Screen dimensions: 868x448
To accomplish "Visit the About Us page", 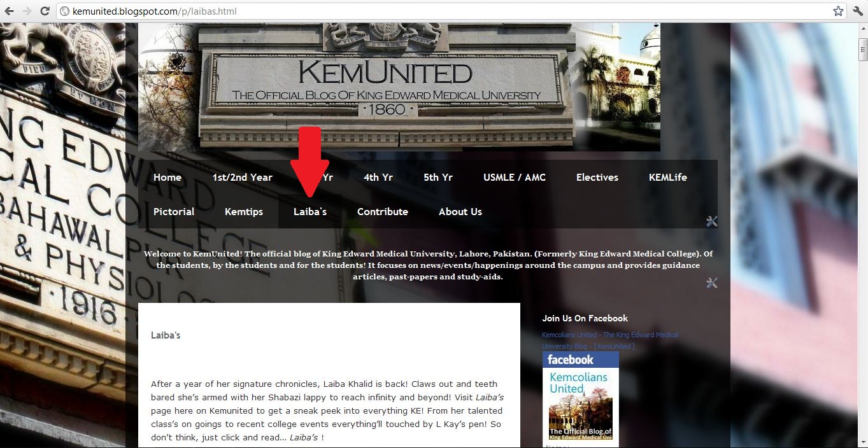I will (x=460, y=212).
